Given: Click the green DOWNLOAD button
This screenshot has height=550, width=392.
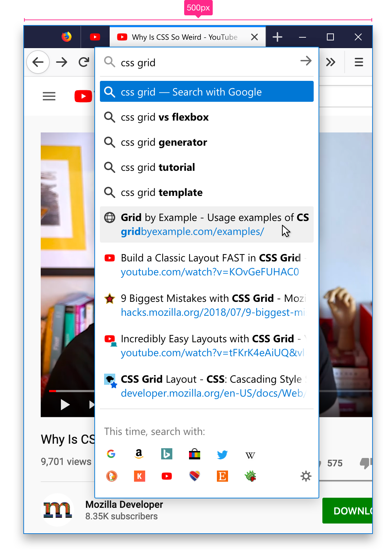Looking at the screenshot, I should pyautogui.click(x=347, y=511).
